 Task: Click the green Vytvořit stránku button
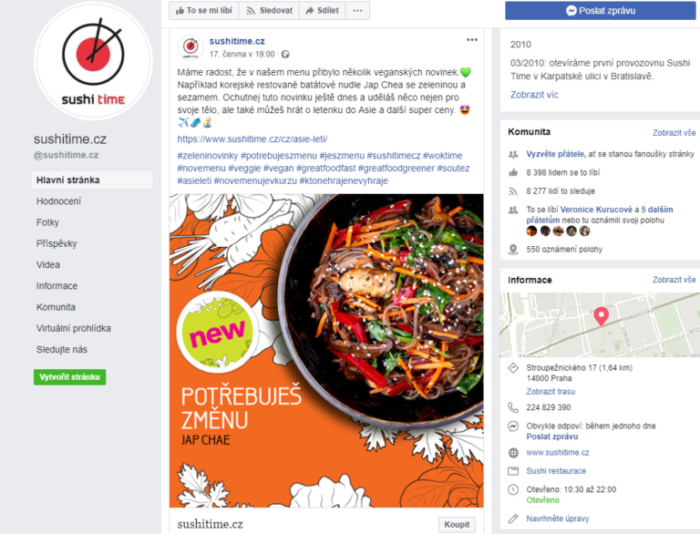pos(70,377)
